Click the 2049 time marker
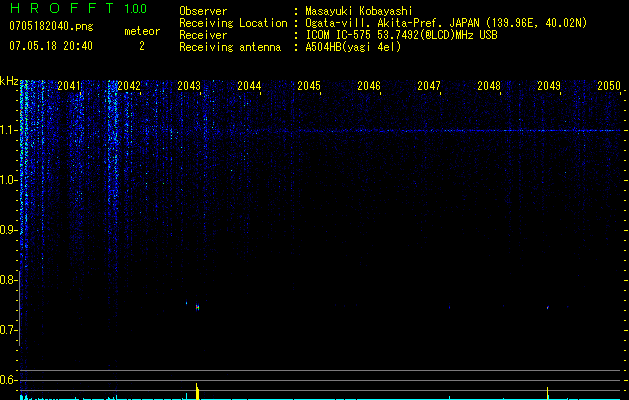Screen dimensions: 629x400 click(549, 86)
